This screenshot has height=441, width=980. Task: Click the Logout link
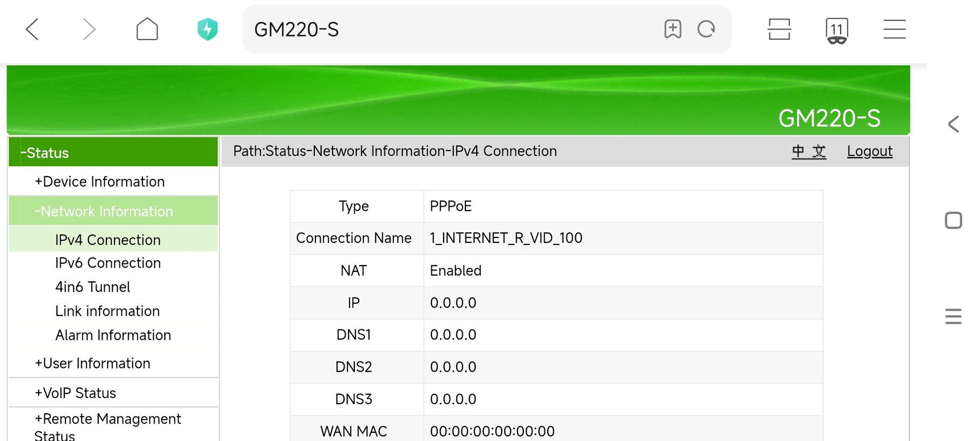(870, 151)
